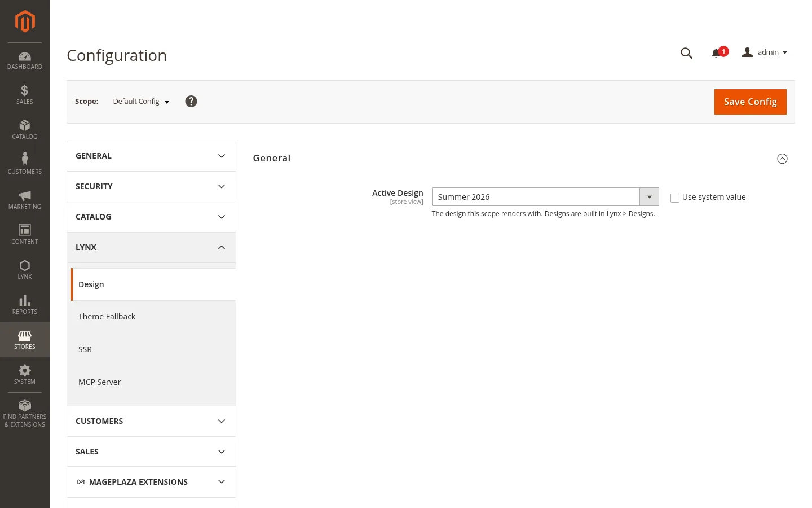The width and height of the screenshot is (812, 508).
Task: Open the Sales menu
Action: [25, 95]
